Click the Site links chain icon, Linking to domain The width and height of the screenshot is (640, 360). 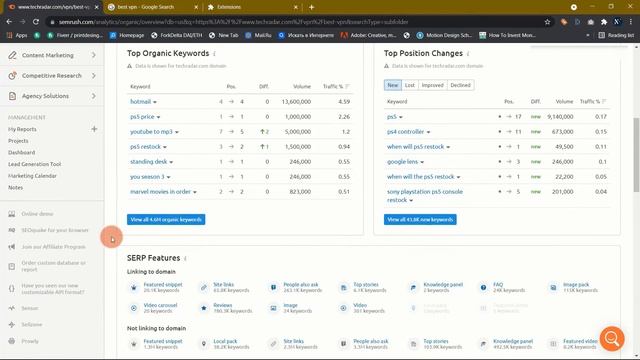(204, 287)
